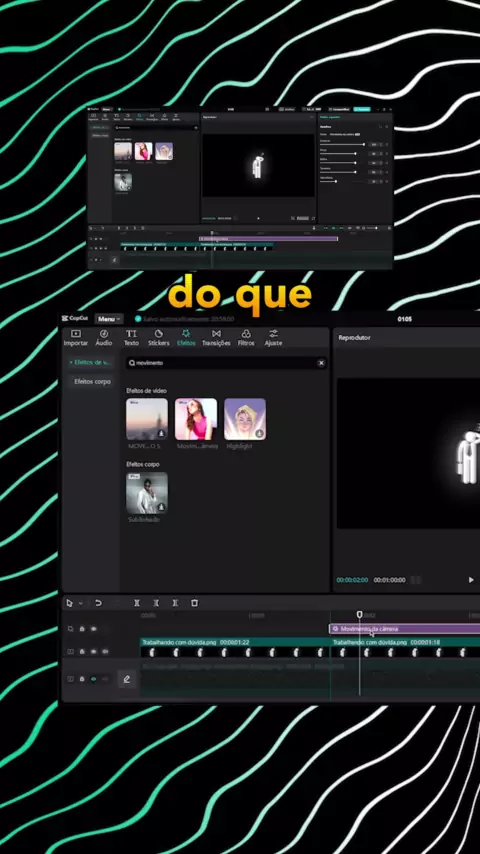Choose the selection arrow tool in timeline
Image resolution: width=480 pixels, height=854 pixels.
[x=69, y=603]
